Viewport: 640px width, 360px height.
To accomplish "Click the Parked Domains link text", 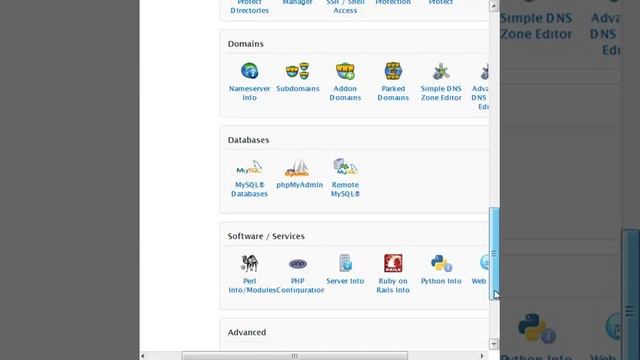I will 393,93.
